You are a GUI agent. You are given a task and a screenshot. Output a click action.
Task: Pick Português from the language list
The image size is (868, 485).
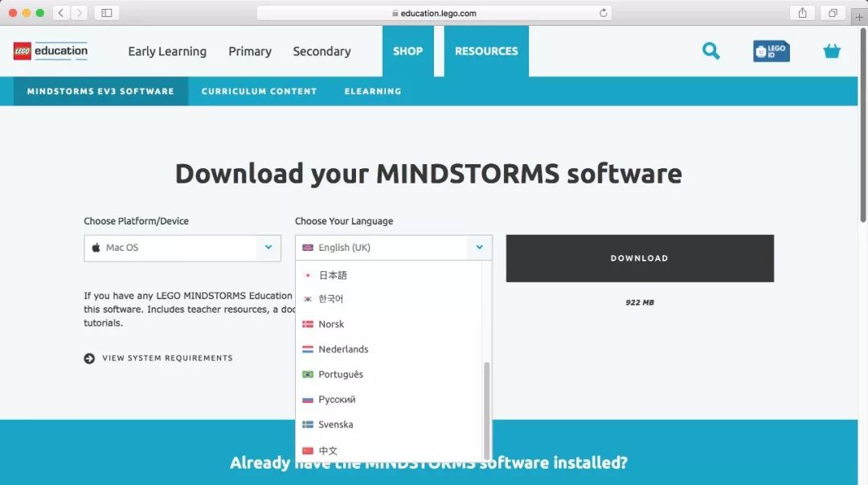[389, 374]
